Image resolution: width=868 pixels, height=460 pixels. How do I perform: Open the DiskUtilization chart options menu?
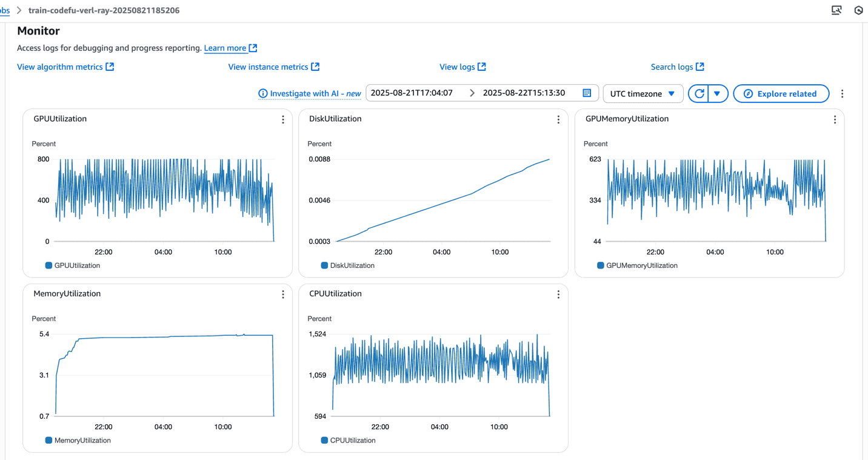[x=558, y=120]
